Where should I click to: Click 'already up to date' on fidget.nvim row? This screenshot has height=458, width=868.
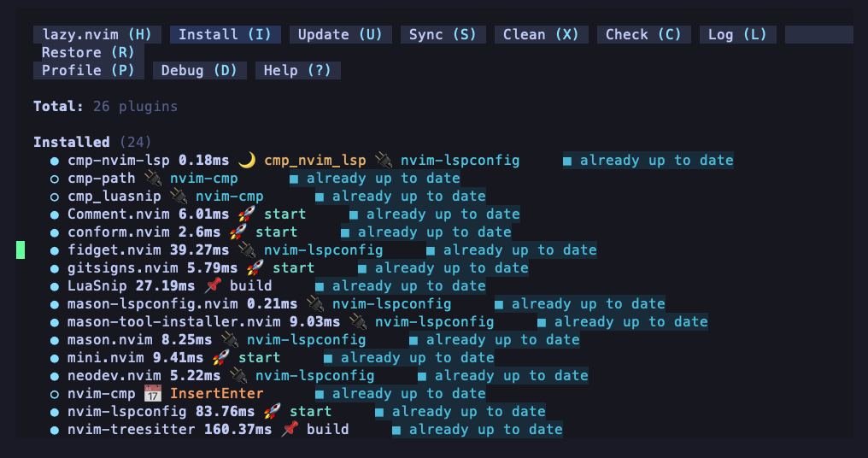(519, 250)
